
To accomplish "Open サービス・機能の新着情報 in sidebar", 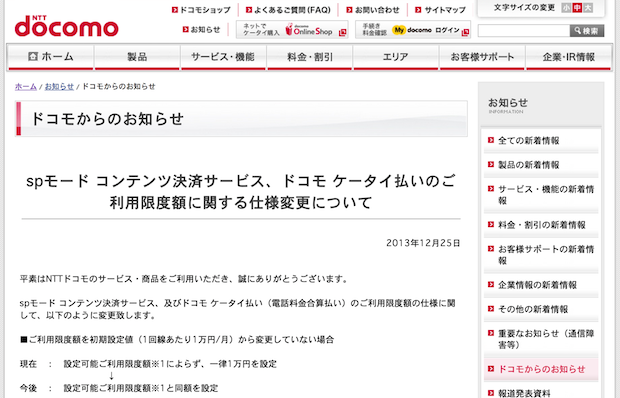I will [541, 195].
